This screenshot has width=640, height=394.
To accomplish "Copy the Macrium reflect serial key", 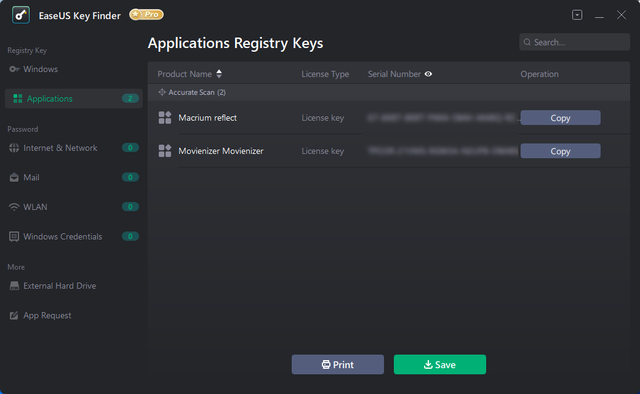I will 560,118.
